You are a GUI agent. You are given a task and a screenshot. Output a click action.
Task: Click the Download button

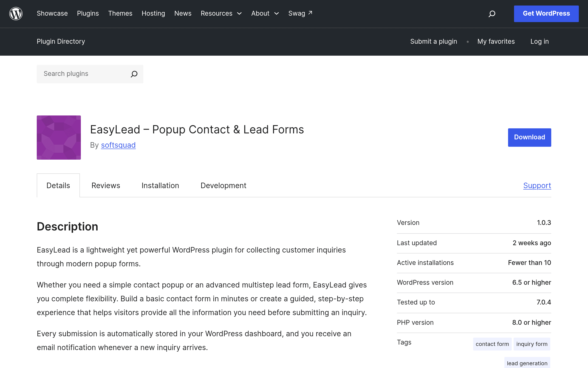click(x=529, y=137)
